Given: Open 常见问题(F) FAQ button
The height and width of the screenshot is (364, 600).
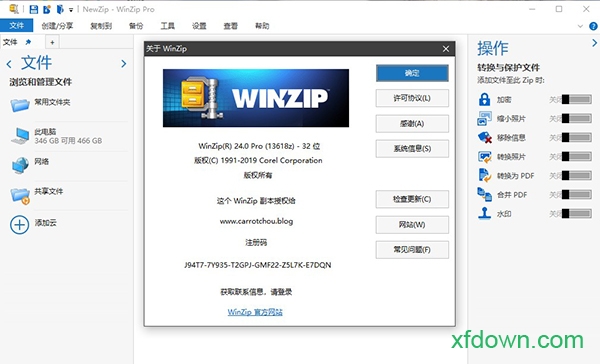Looking at the screenshot, I should (412, 250).
